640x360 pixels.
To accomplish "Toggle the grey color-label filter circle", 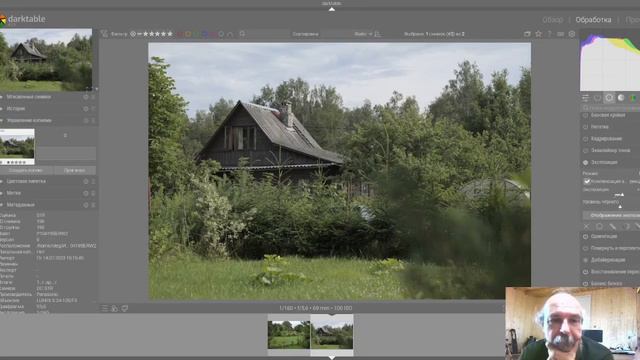I will pos(221,34).
